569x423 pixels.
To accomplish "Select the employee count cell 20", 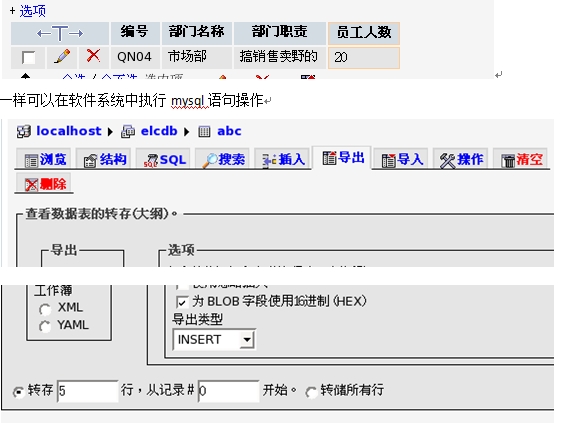I will pos(364,57).
